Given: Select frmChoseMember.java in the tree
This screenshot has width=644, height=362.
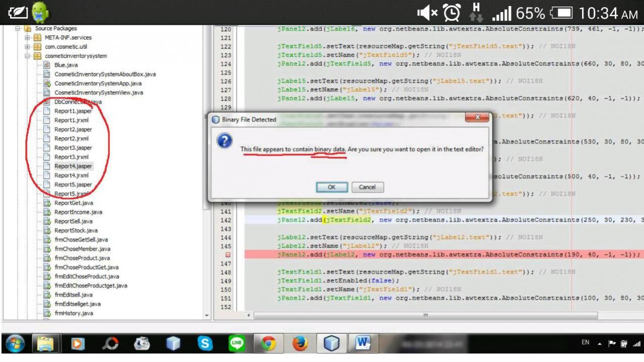Looking at the screenshot, I should coord(83,249).
